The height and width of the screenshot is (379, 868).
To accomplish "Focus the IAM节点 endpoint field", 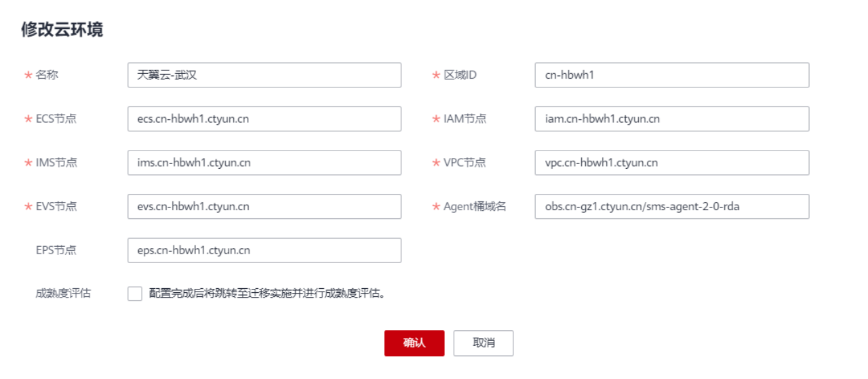I will click(671, 119).
